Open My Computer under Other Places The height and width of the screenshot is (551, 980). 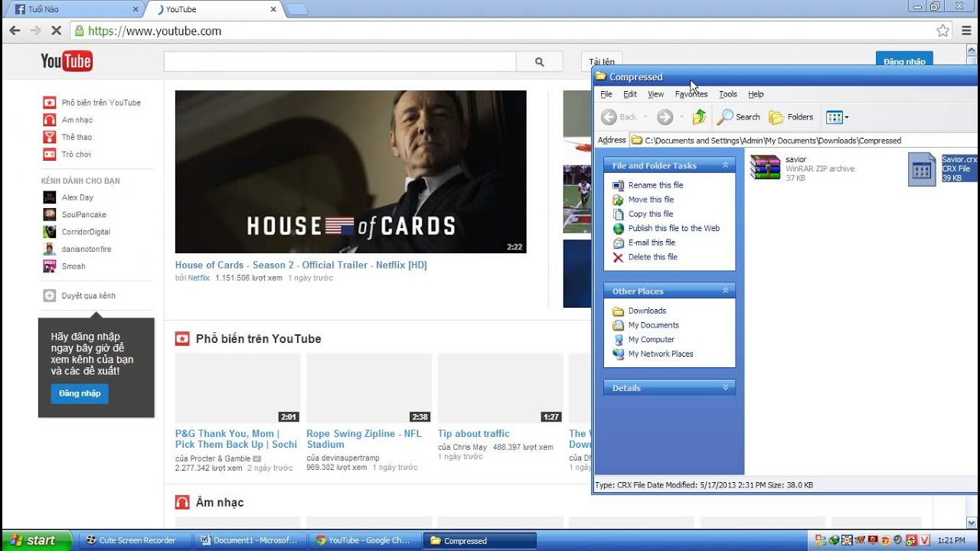pyautogui.click(x=651, y=340)
